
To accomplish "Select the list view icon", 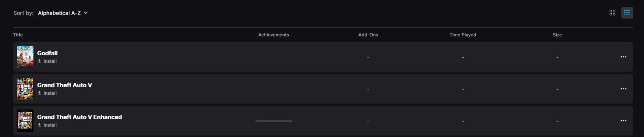I will 627,13.
